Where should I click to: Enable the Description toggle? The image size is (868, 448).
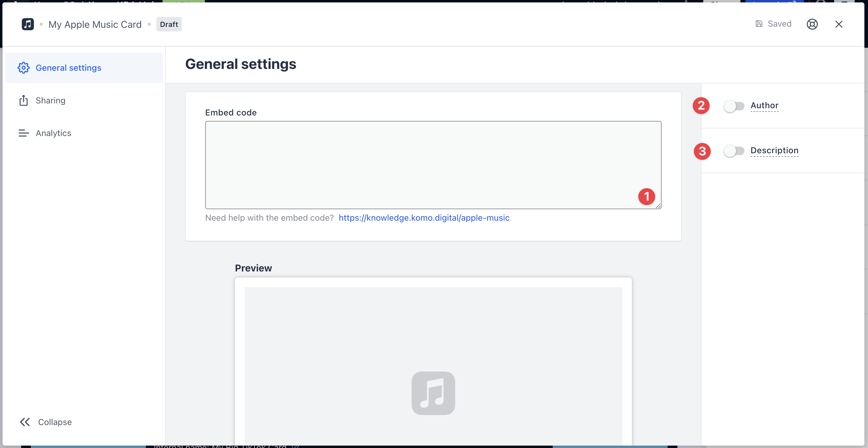(x=734, y=151)
